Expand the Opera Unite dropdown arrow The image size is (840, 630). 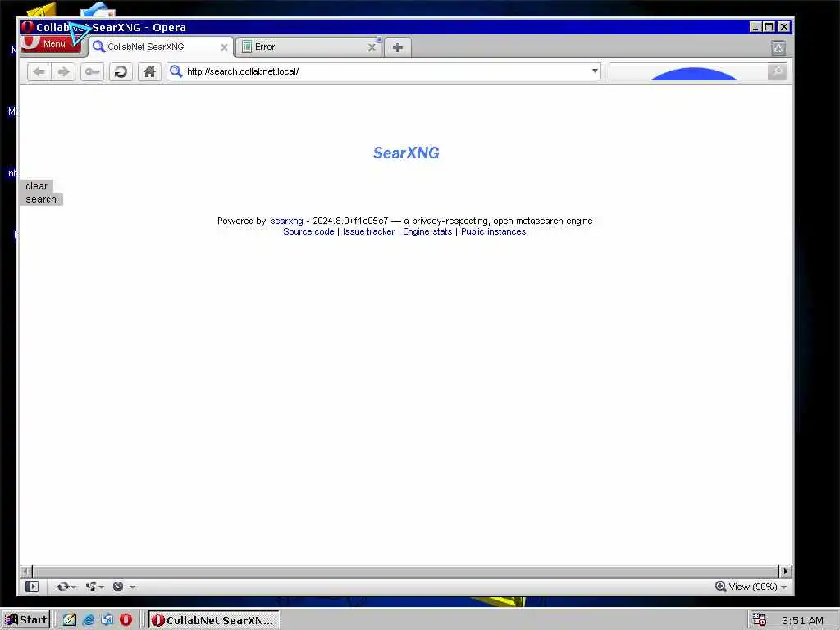tap(101, 587)
